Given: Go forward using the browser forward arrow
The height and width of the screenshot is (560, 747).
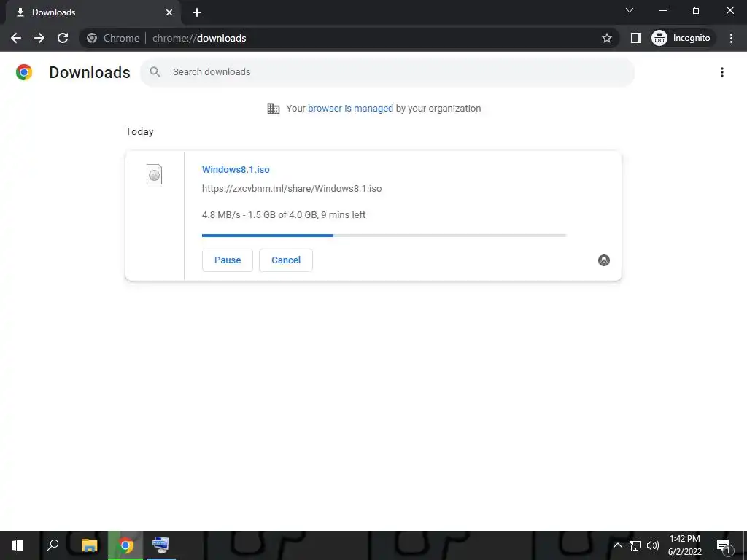Looking at the screenshot, I should (x=39, y=38).
